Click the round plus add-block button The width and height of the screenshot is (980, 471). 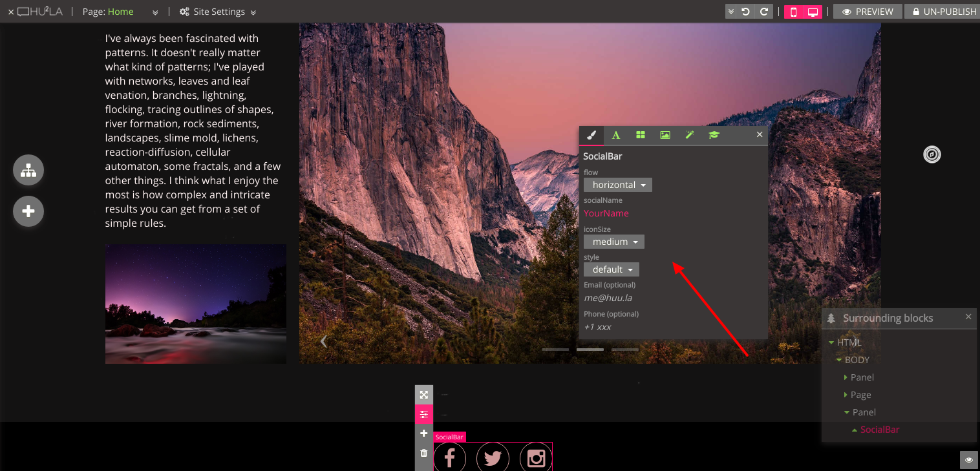tap(28, 211)
